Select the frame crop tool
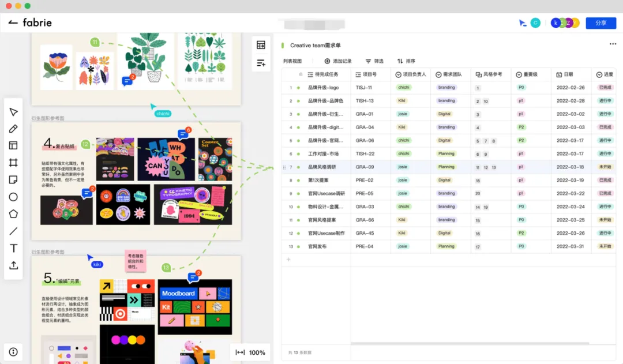 (x=13, y=163)
